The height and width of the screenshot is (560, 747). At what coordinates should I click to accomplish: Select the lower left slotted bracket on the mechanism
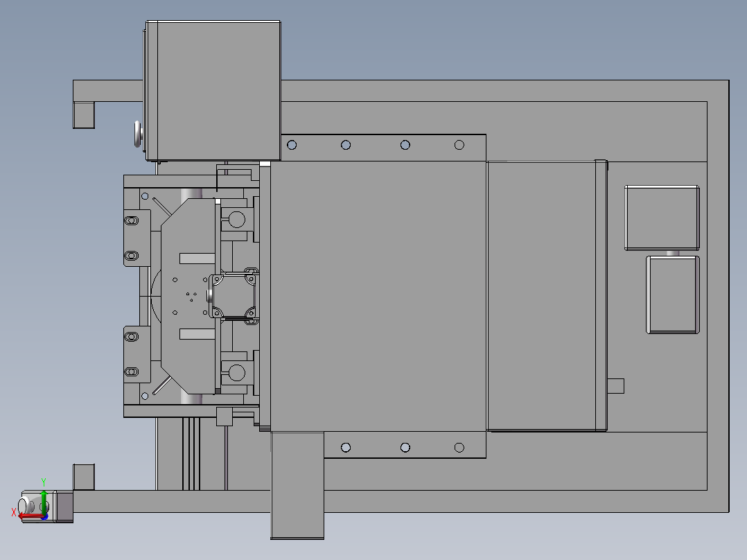(x=137, y=354)
